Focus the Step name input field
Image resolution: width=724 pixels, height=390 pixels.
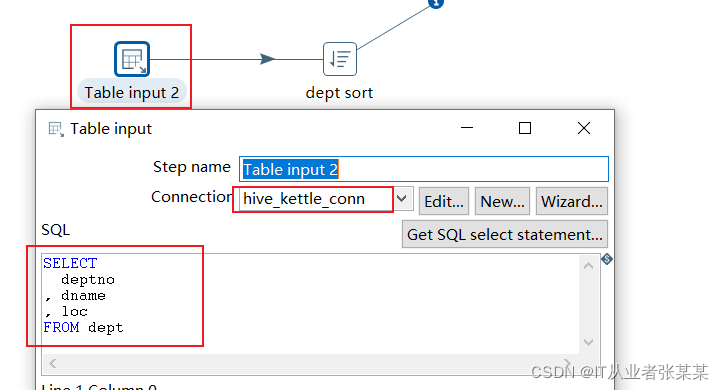424,169
